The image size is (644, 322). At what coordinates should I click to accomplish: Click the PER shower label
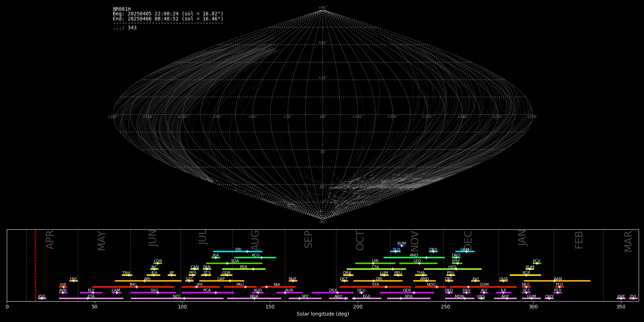pyautogui.click(x=244, y=267)
